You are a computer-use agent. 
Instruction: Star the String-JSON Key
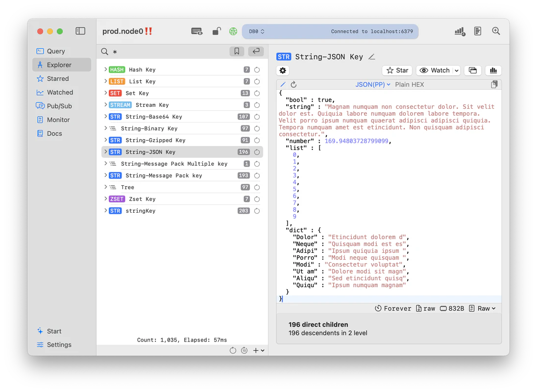pos(397,70)
